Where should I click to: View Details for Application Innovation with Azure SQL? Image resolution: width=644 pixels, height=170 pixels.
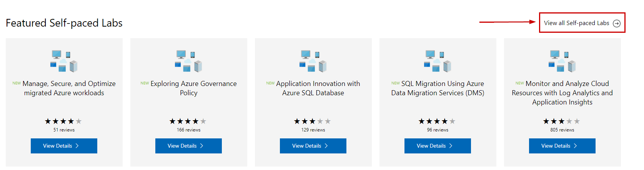click(313, 146)
